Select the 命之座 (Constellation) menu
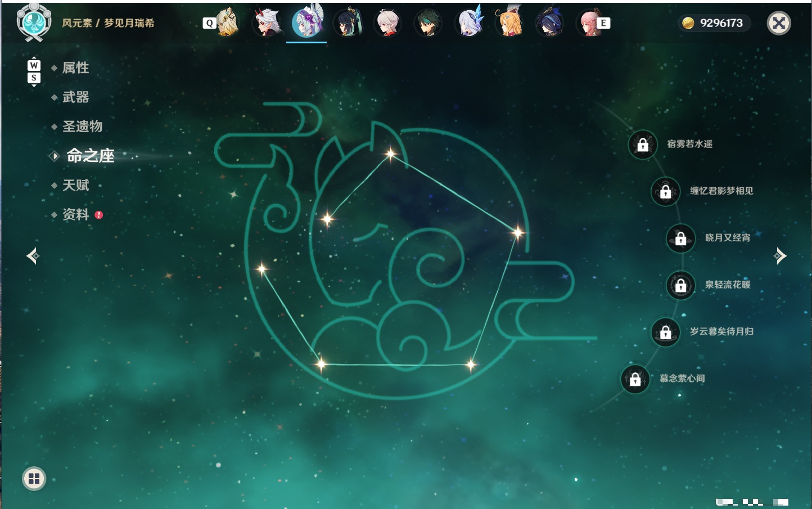The height and width of the screenshot is (509, 812). tap(90, 156)
